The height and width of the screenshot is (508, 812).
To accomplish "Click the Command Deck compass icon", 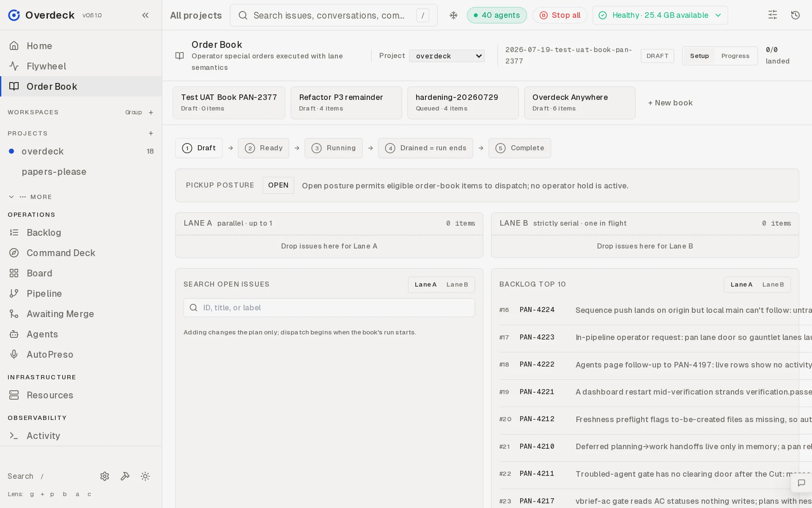I will (14, 253).
